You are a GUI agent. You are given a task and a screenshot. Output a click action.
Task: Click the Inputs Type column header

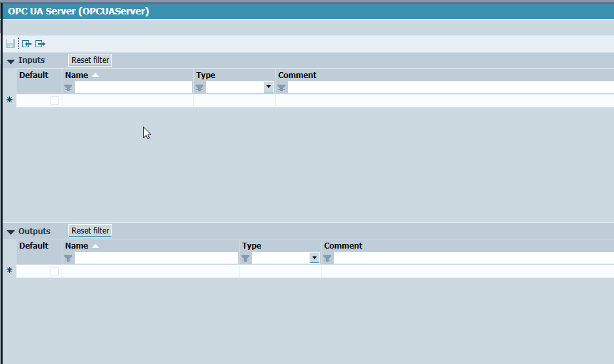[x=205, y=75]
